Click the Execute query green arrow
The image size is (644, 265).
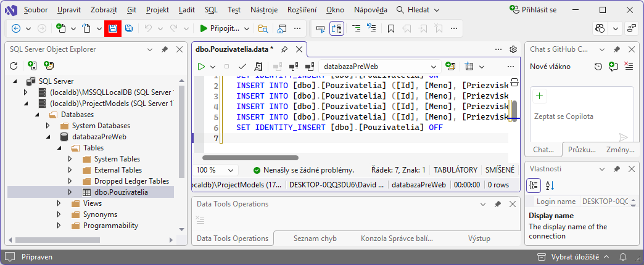pyautogui.click(x=201, y=67)
